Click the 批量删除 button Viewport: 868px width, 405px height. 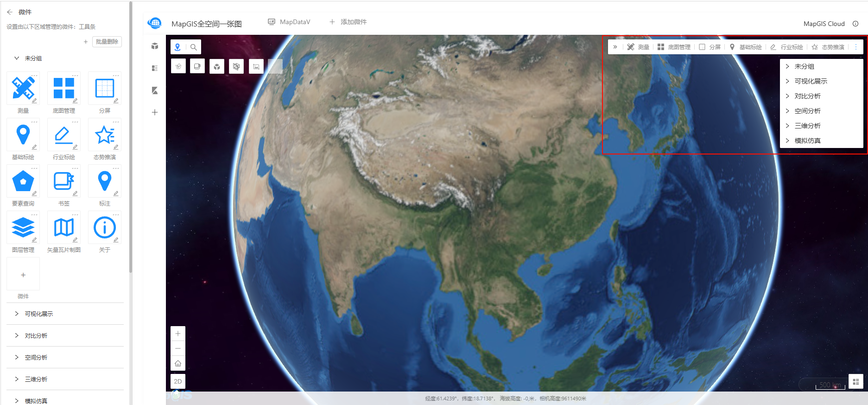click(x=107, y=42)
